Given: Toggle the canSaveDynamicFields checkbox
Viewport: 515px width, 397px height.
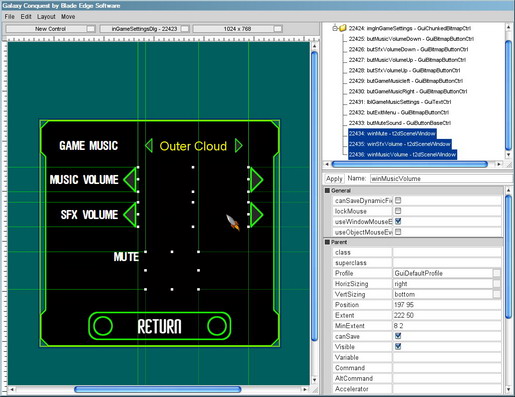Looking at the screenshot, I should [398, 200].
